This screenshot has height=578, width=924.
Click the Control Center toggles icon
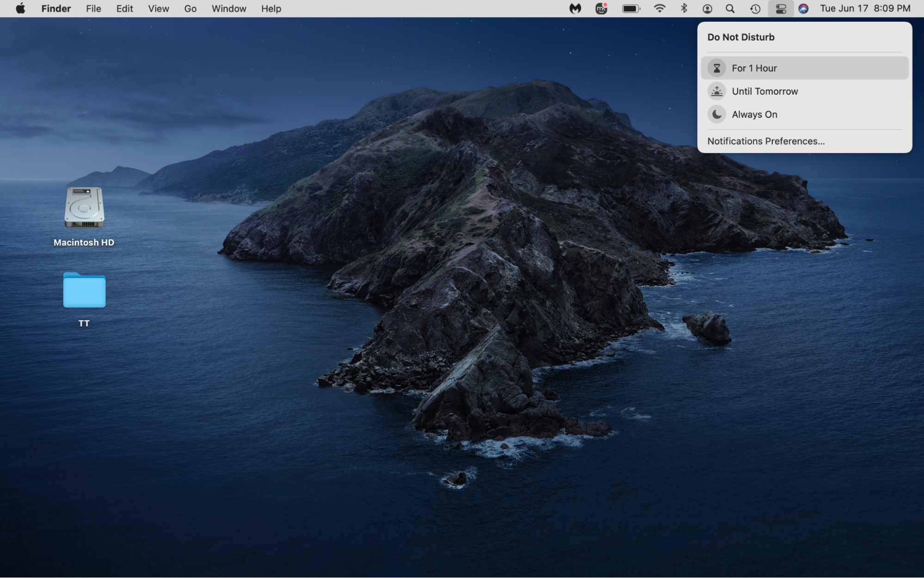(780, 8)
